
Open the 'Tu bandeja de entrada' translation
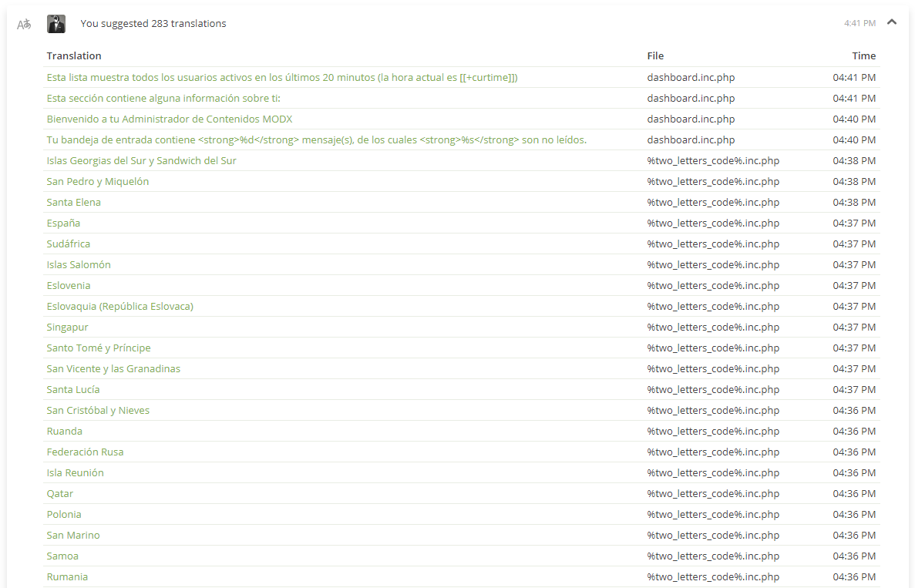316,139
